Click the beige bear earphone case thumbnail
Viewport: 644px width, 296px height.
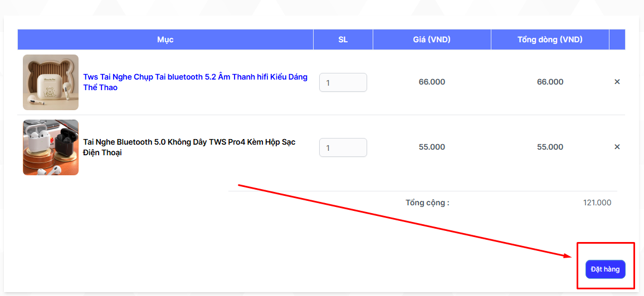click(x=51, y=82)
